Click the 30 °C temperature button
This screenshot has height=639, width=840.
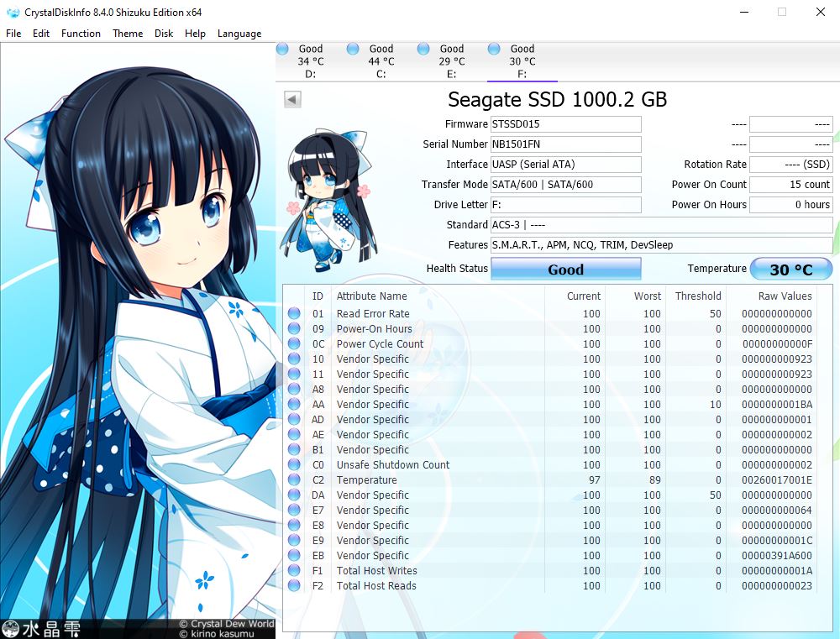(791, 269)
